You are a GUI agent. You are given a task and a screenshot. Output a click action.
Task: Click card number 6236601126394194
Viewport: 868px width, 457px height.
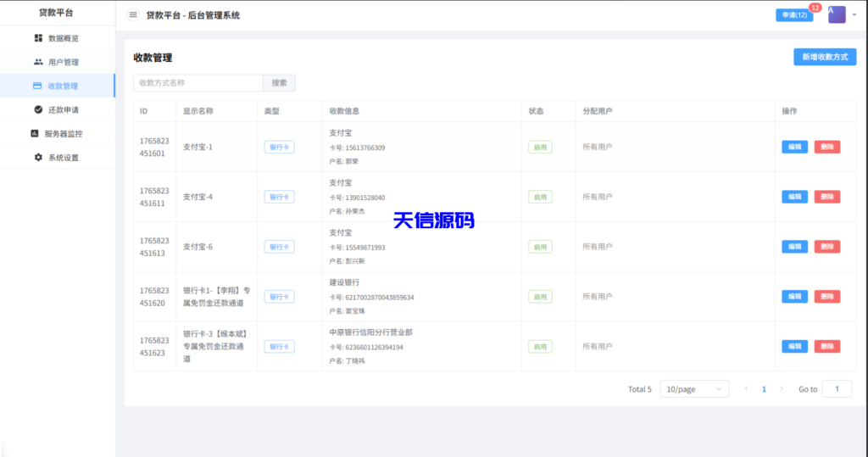tap(374, 347)
